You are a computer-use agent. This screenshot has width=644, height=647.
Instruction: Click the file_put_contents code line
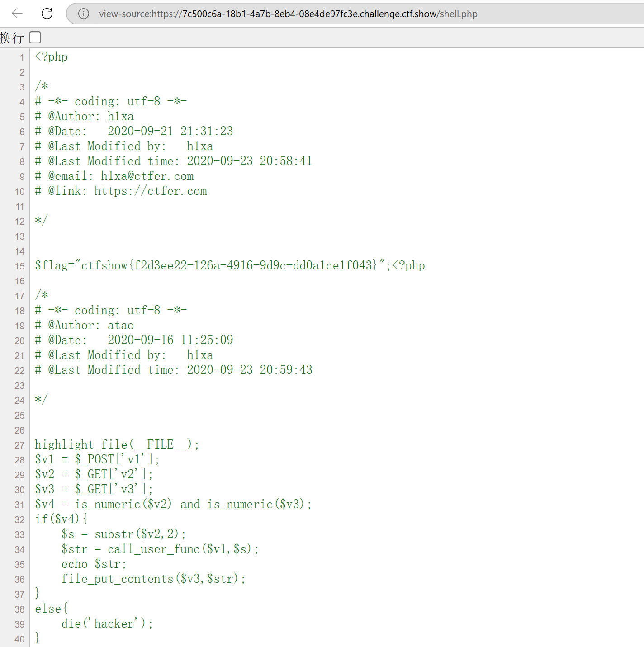pyautogui.click(x=153, y=579)
